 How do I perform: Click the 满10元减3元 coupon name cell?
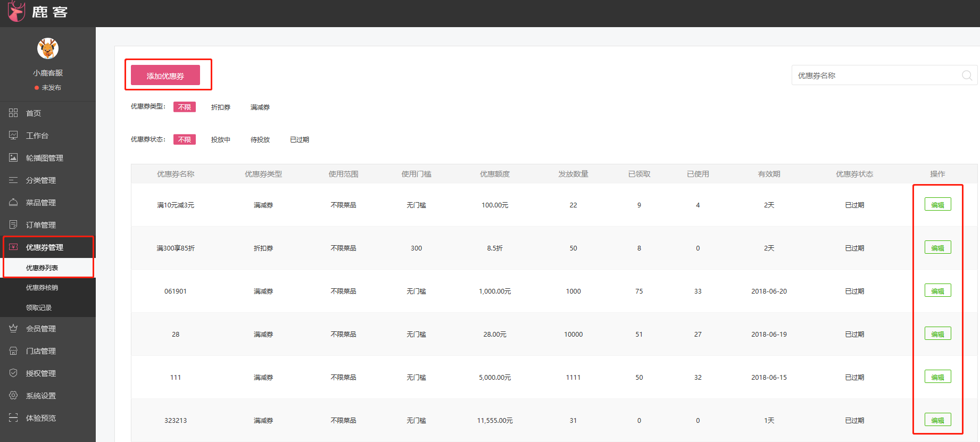point(176,205)
